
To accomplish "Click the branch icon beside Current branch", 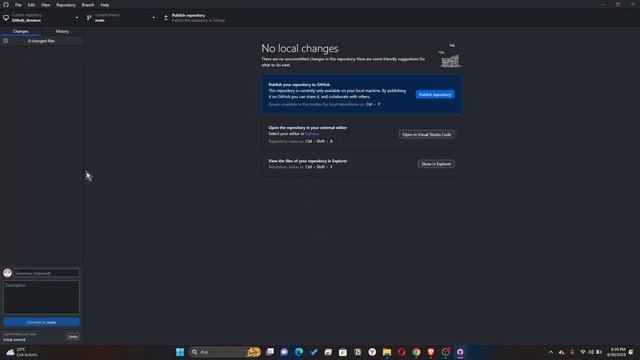I will pyautogui.click(x=89, y=18).
